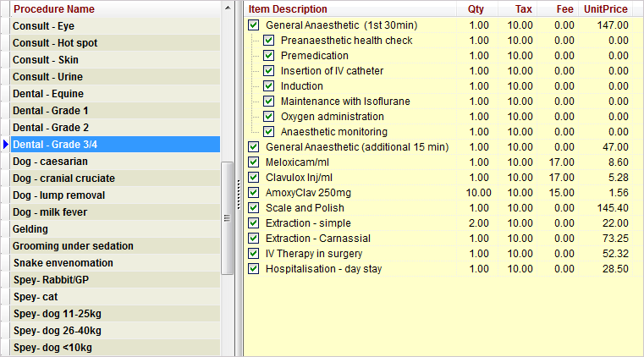
Task: Click the AmoxyClav 250mg quantity cell
Action: pyautogui.click(x=478, y=193)
